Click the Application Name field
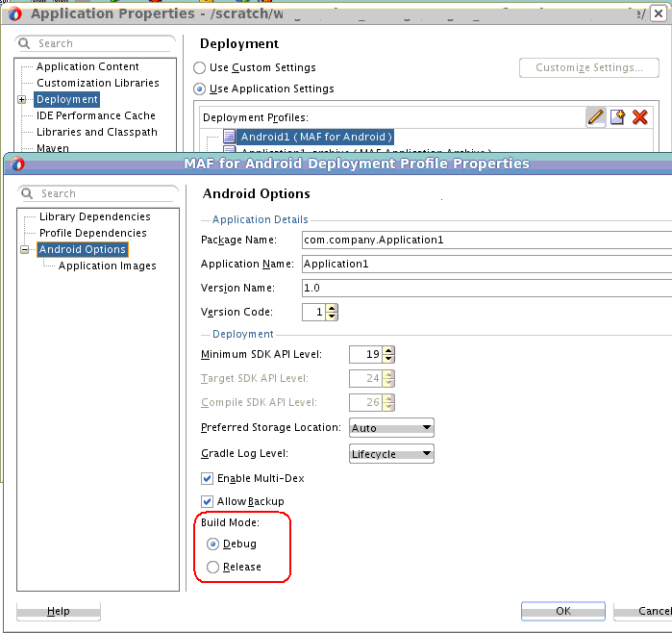 tap(486, 264)
